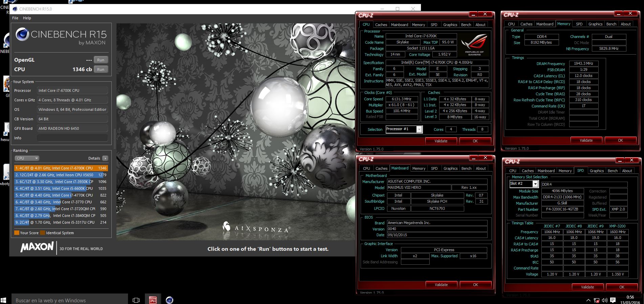Click the GFX Board field AMD RADEON HD 6450
The height and width of the screenshot is (304, 644).
(72, 128)
